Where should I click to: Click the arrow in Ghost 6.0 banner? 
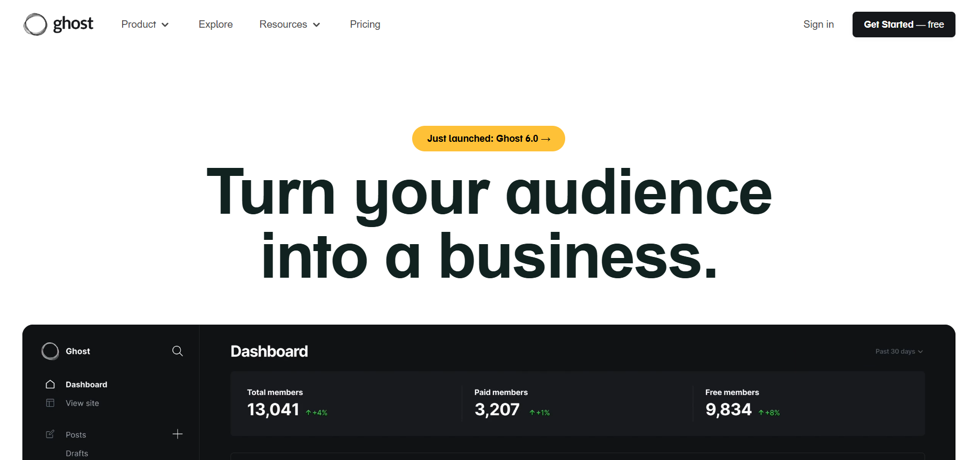pyautogui.click(x=545, y=139)
